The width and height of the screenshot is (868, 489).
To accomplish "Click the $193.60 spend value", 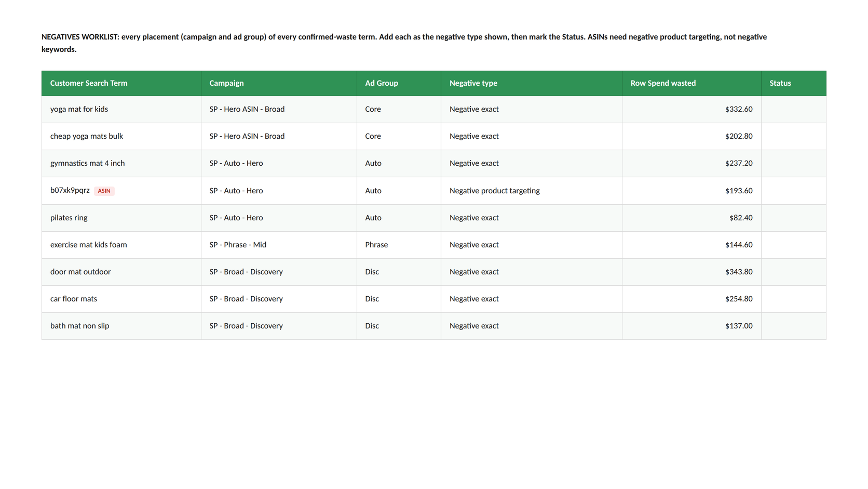I will pyautogui.click(x=739, y=191).
